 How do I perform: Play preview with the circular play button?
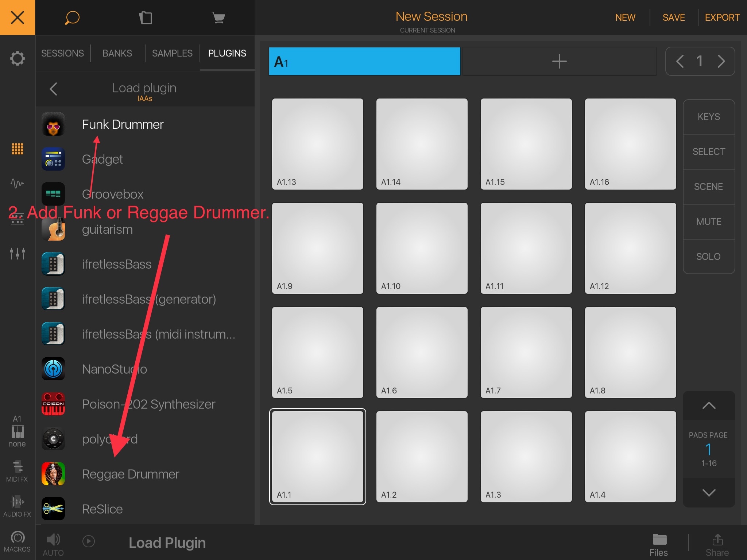pos(89,541)
